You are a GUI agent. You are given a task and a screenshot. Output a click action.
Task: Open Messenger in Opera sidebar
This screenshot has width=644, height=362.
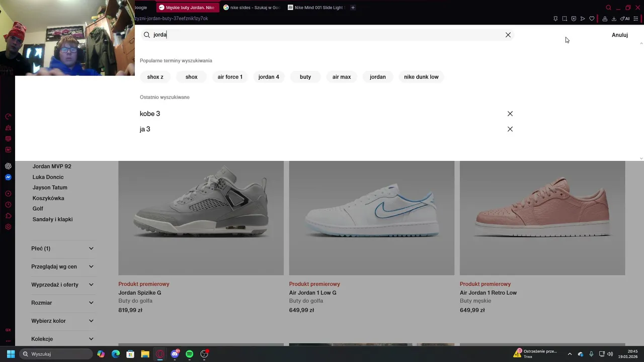click(8, 177)
